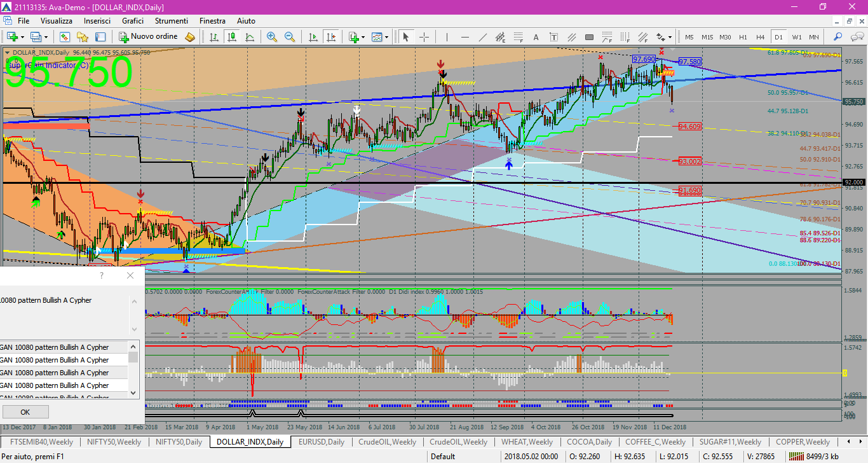Viewport: 868px width, 463px height.
Task: Switch to EURUSD,Daily chart tab
Action: [321, 441]
